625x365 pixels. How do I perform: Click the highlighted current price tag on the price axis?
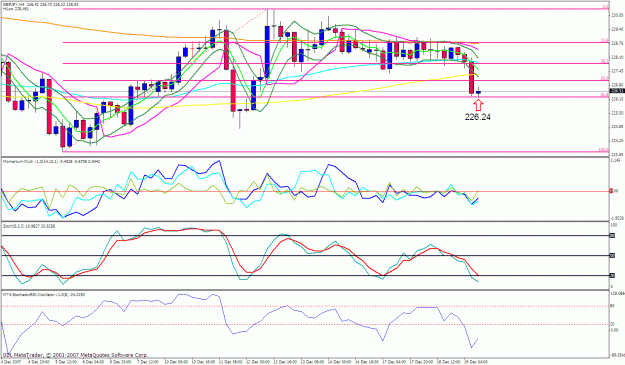pyautogui.click(x=617, y=91)
